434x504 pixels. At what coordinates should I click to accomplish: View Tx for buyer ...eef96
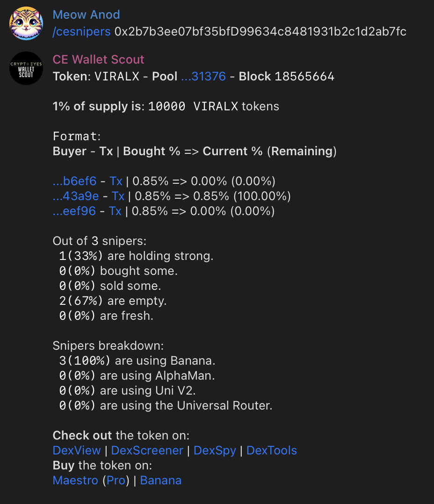(115, 211)
